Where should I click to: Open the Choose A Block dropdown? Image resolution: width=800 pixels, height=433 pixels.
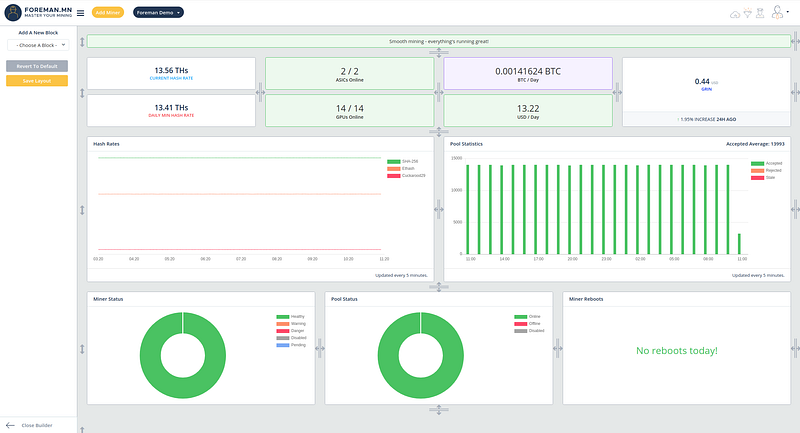click(37, 45)
